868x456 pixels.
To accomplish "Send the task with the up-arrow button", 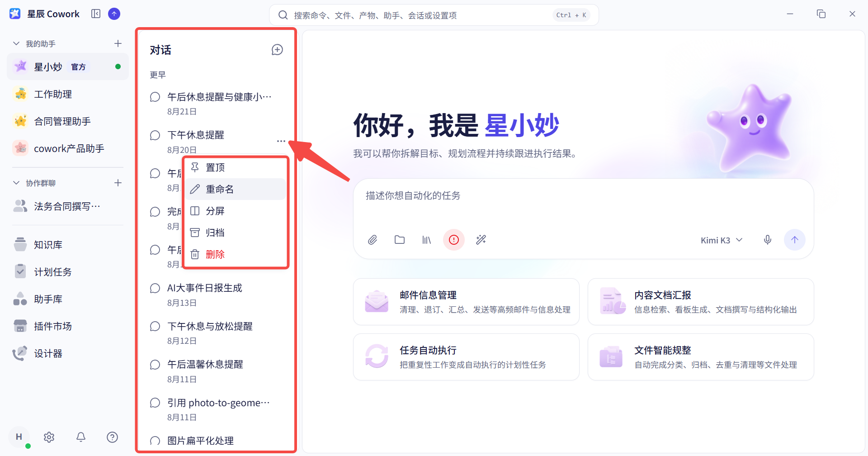I will click(x=795, y=240).
